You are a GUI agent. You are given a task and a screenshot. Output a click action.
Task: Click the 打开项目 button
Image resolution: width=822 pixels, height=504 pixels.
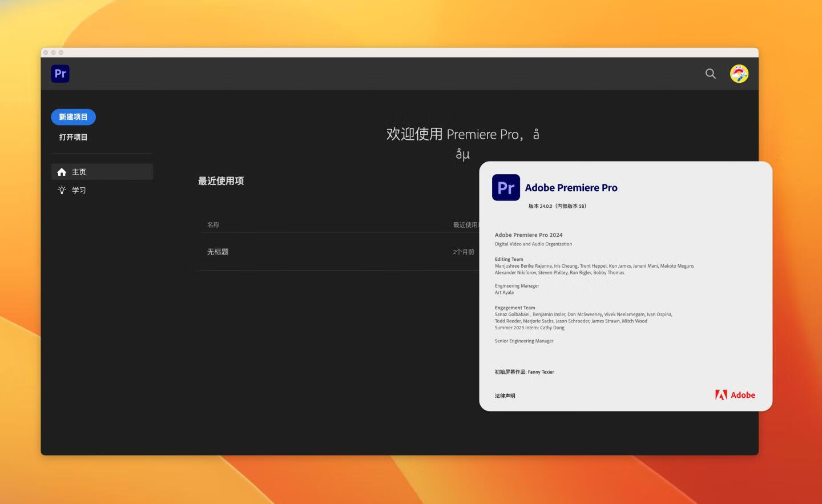73,137
